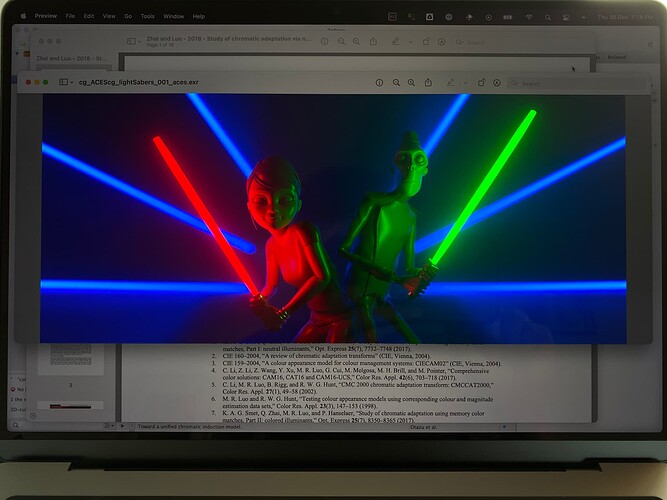Open the Help menu
Screen dimensions: 667x500
click(199, 16)
